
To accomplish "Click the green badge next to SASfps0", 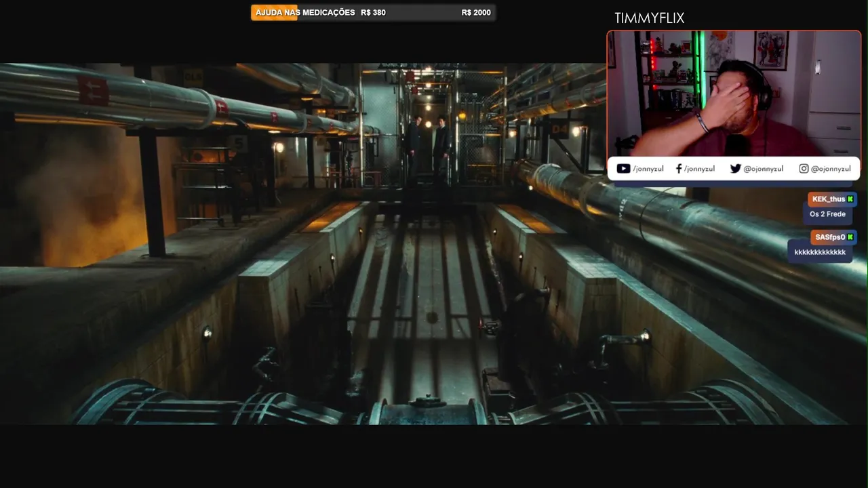I will click(x=850, y=237).
